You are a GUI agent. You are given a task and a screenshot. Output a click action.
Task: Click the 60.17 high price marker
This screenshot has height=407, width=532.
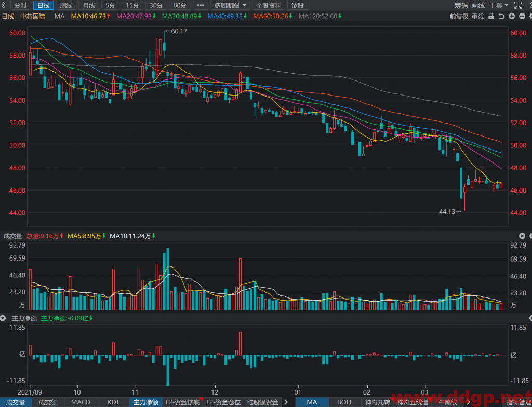[x=176, y=31]
